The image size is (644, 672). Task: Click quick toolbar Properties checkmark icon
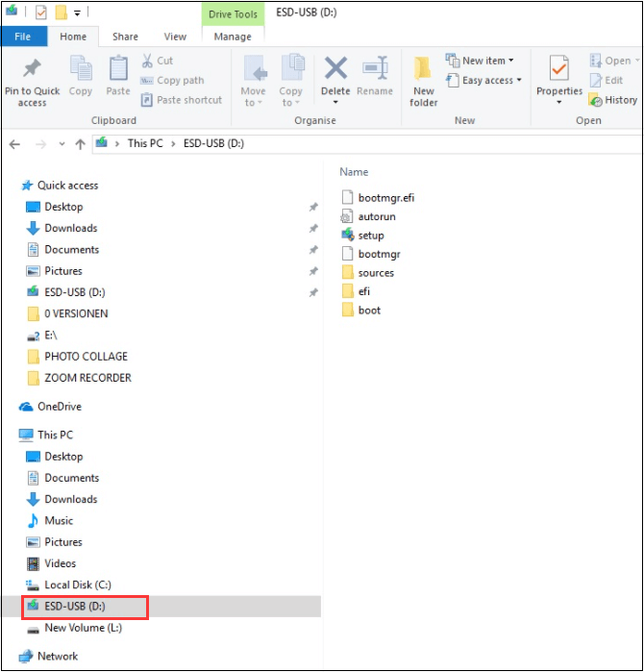[x=41, y=12]
